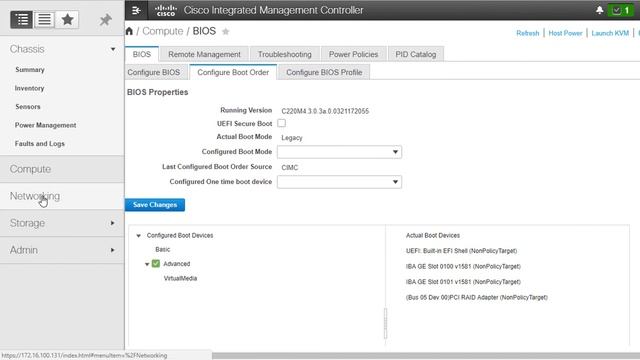The width and height of the screenshot is (640, 360).
Task: Open the Configure BIOS Profile subtab
Action: coord(324,72)
